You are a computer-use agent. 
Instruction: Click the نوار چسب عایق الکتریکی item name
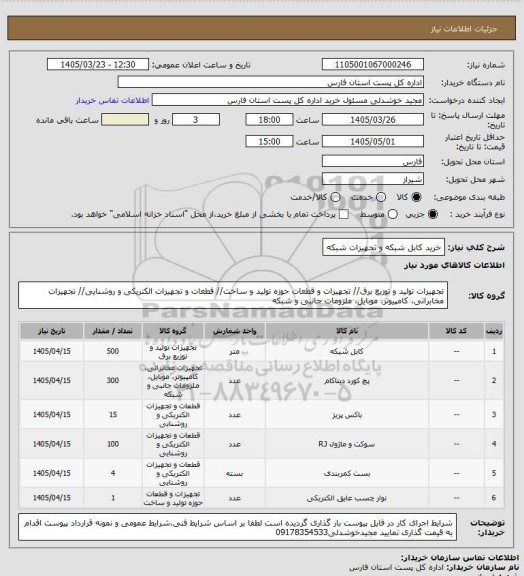click(x=347, y=498)
